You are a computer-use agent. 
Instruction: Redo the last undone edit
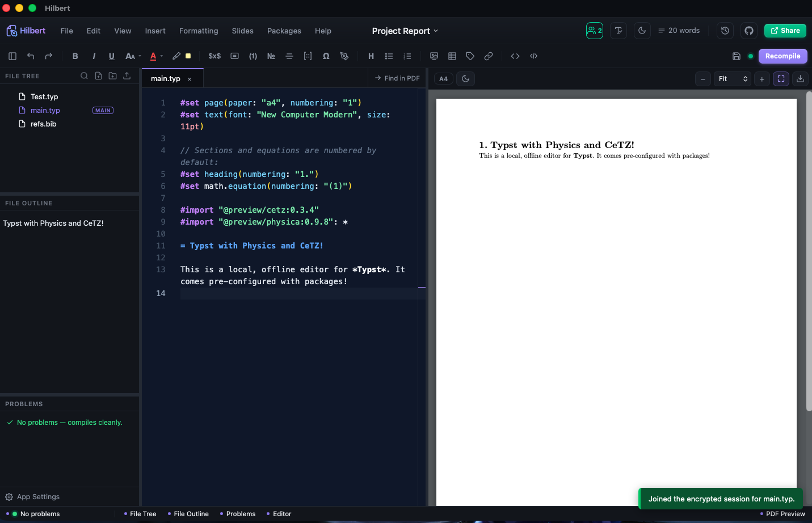pos(49,56)
